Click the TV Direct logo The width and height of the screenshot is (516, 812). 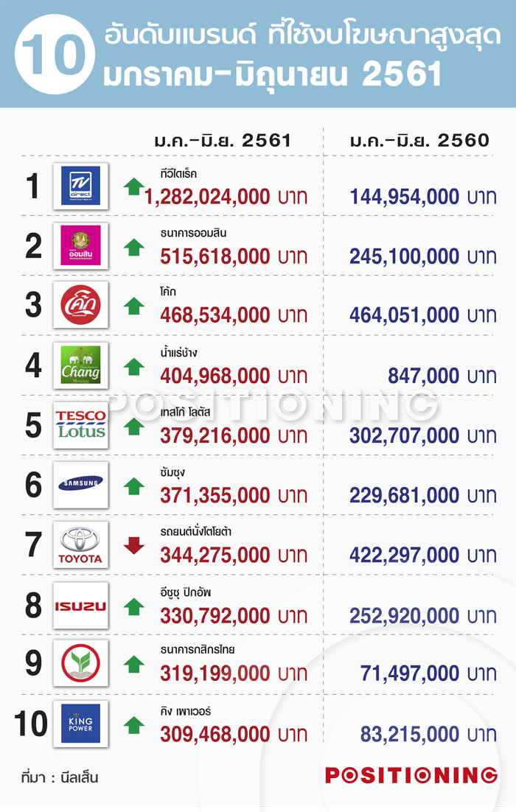click(x=81, y=186)
